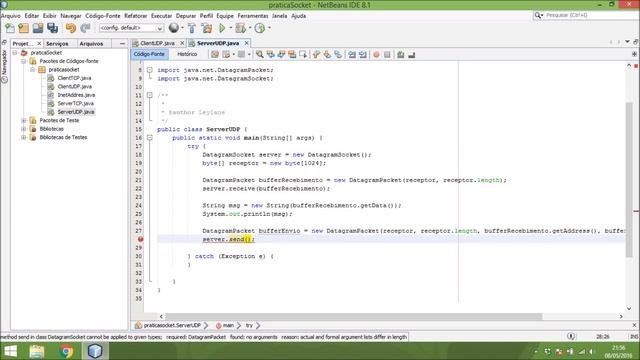Switch to Histórico view
The height and width of the screenshot is (360, 640).
pos(187,54)
